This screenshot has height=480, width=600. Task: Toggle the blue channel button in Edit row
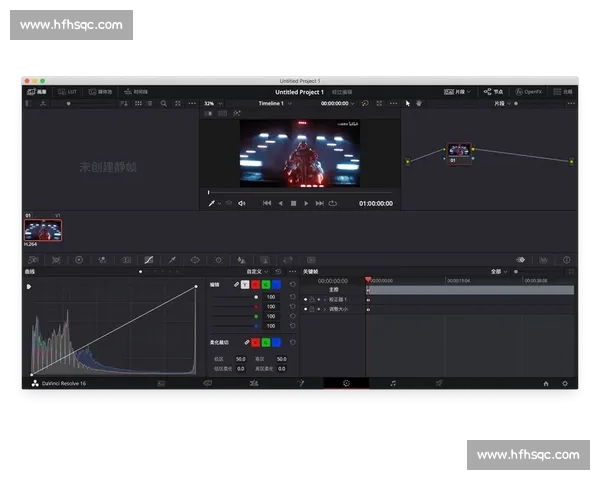pos(276,284)
